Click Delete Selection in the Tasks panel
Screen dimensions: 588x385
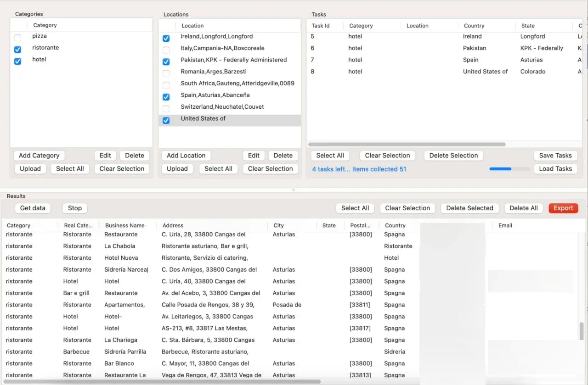(x=453, y=156)
